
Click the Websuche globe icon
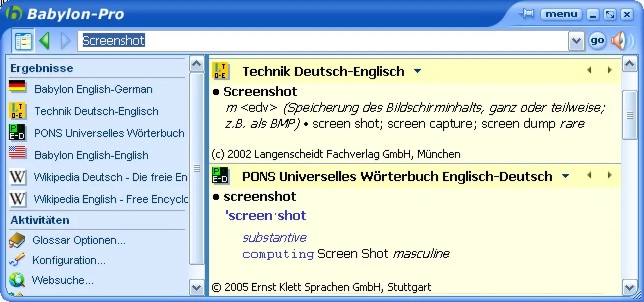click(x=17, y=279)
